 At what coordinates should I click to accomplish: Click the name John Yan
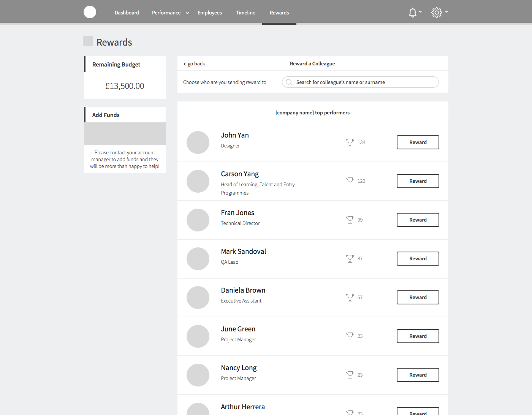coord(235,135)
